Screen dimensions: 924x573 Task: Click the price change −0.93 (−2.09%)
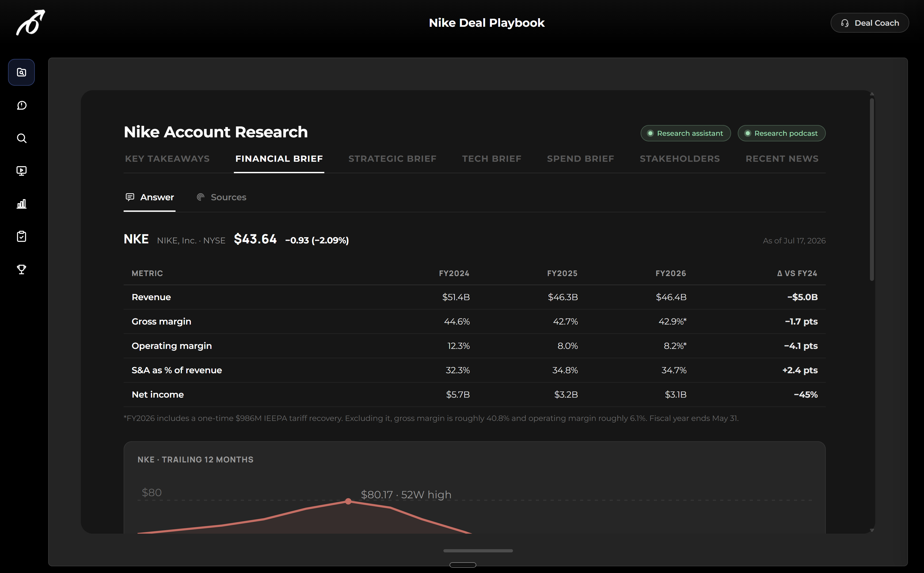(x=317, y=240)
